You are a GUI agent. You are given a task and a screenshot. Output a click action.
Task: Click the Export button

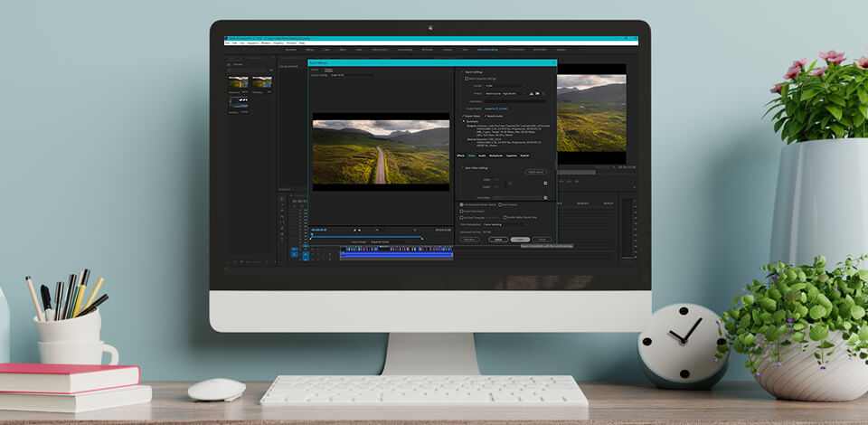click(520, 240)
